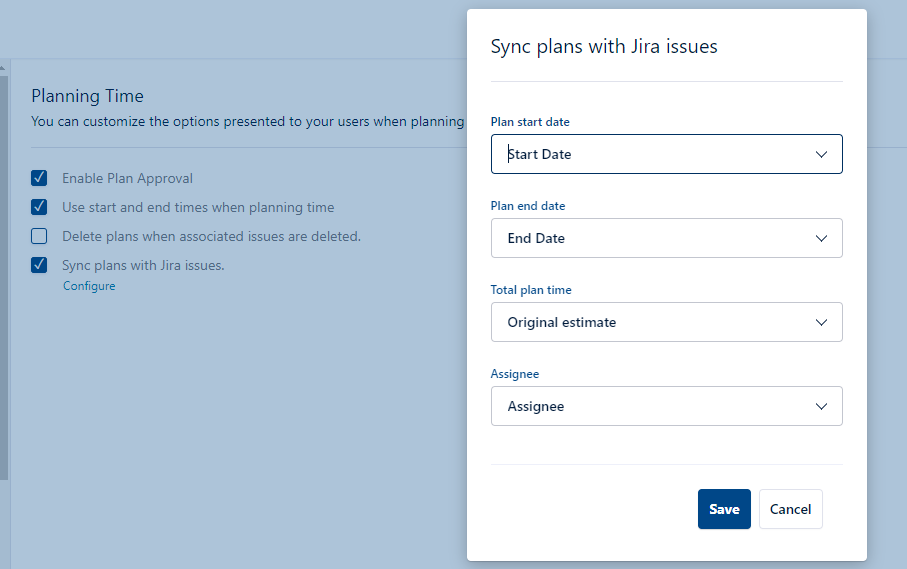907x569 pixels.
Task: Open the Start Date dropdown
Action: pyautogui.click(x=666, y=154)
